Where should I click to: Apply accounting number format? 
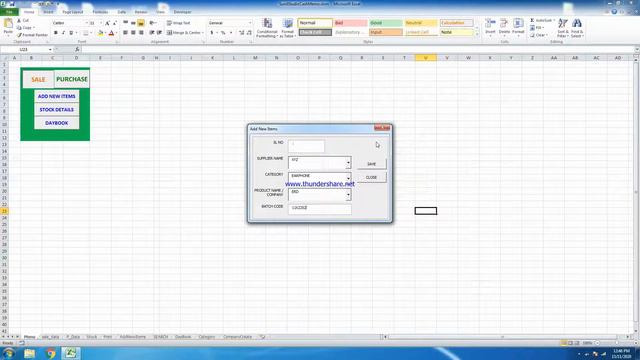pyautogui.click(x=212, y=33)
